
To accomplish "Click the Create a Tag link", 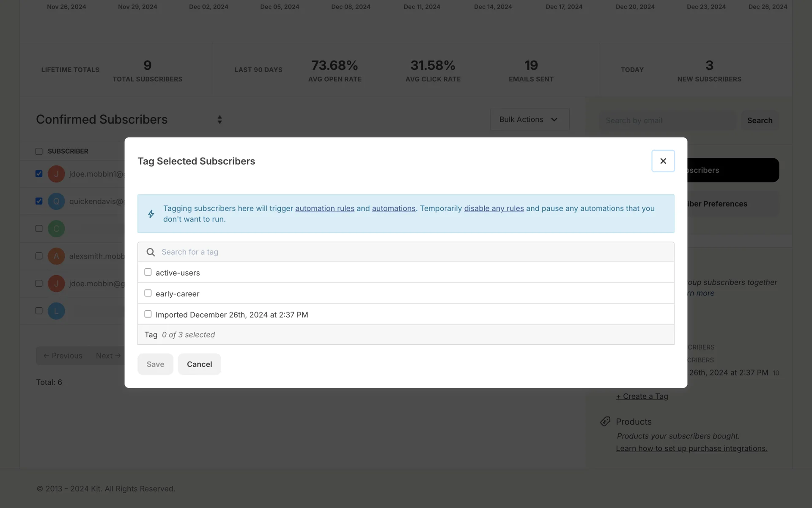I will coord(642,396).
